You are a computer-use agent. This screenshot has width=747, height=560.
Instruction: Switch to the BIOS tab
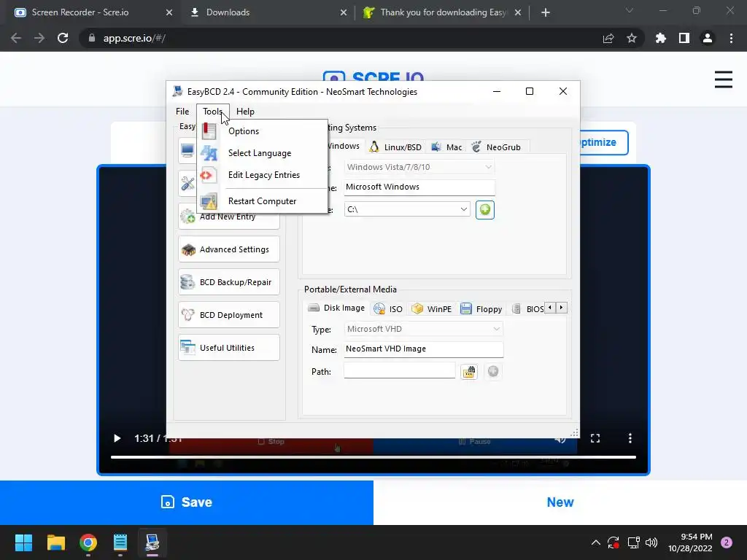click(x=529, y=308)
